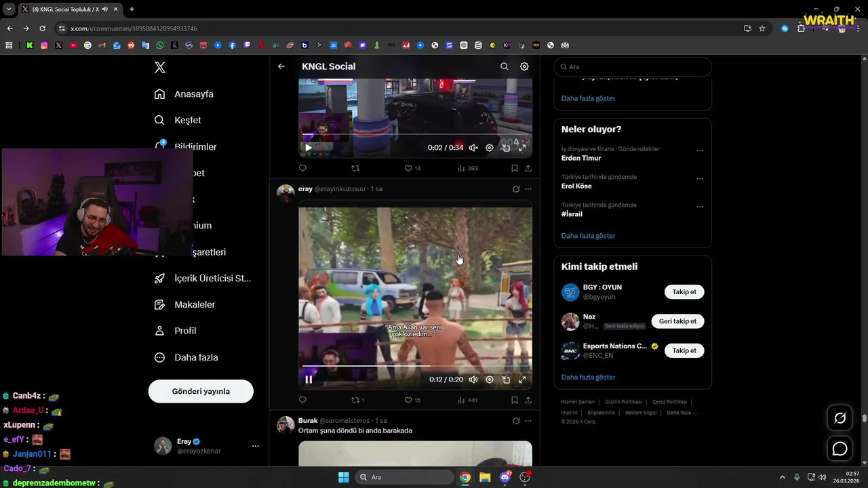Screen dimensions: 868x488
Task: Open account menu dots beside Eray
Action: 256,446
